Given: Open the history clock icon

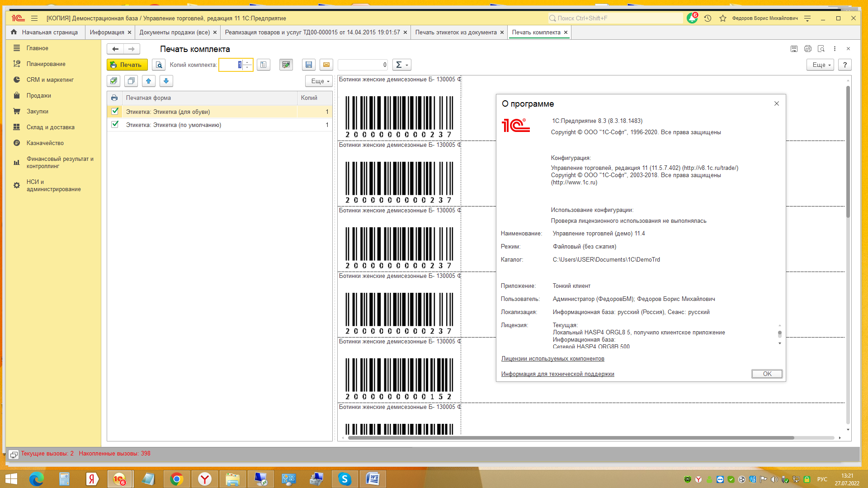Looking at the screenshot, I should [x=708, y=18].
